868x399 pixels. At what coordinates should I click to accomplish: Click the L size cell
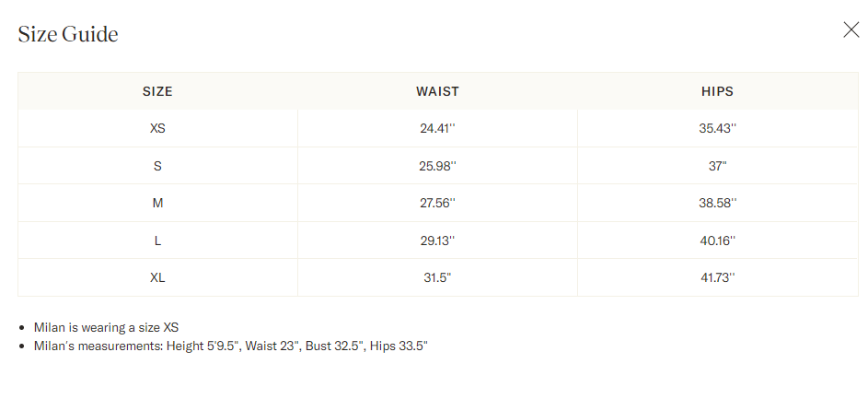point(157,241)
